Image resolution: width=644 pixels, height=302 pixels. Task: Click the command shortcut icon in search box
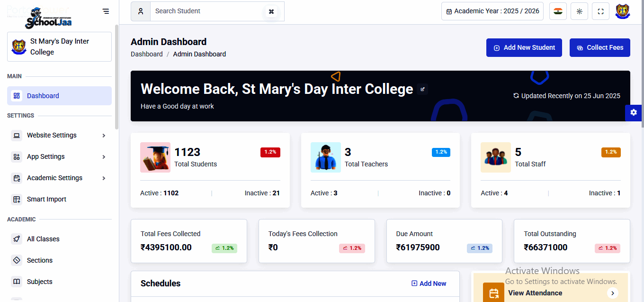(271, 11)
